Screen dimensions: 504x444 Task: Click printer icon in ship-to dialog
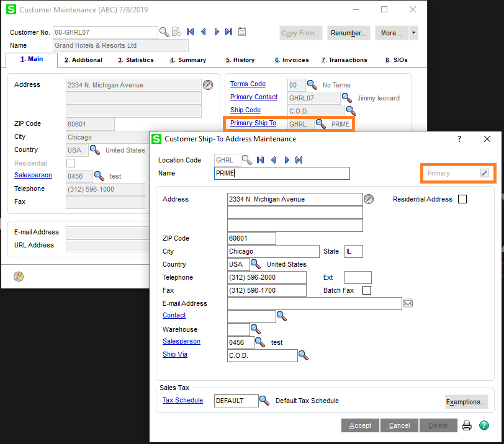pos(467,425)
